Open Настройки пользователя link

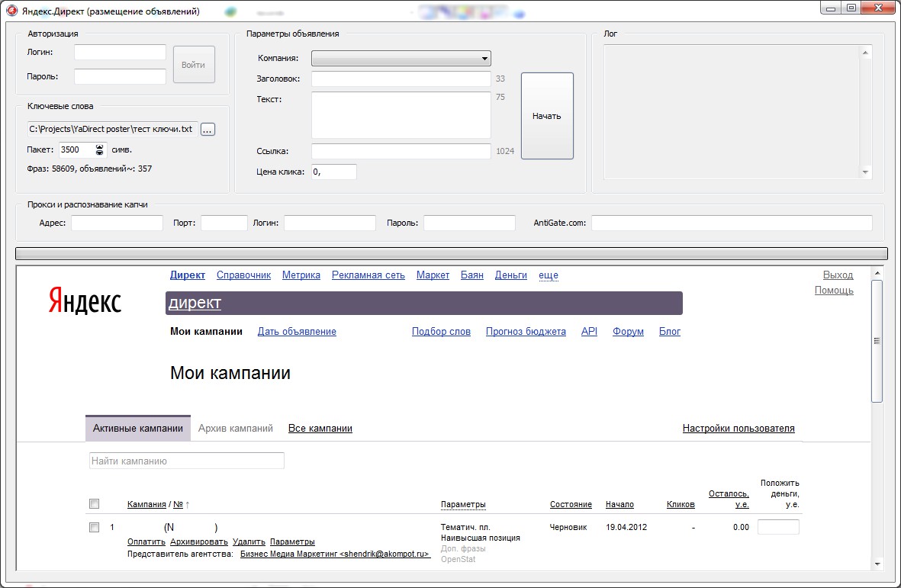point(738,429)
